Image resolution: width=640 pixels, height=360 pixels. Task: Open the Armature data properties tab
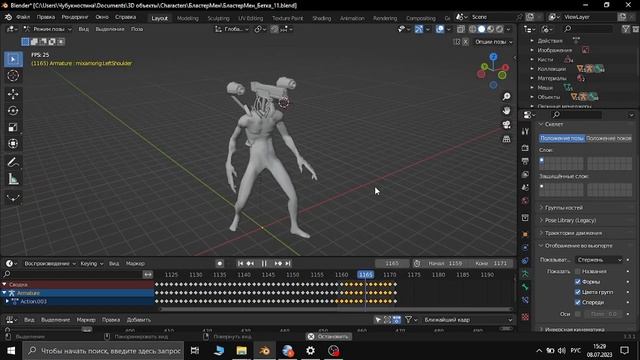[525, 274]
